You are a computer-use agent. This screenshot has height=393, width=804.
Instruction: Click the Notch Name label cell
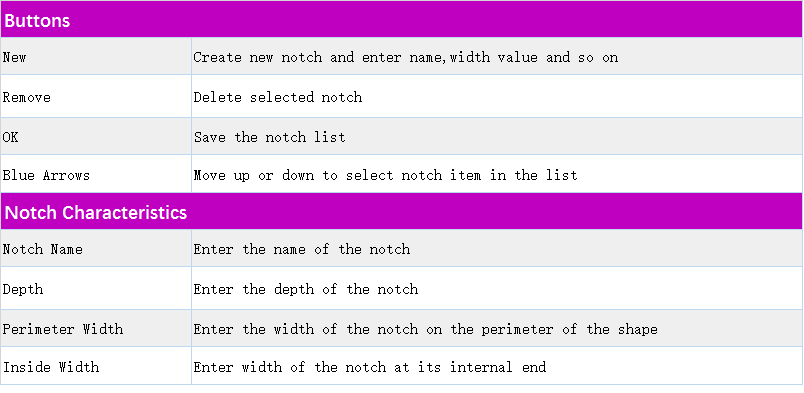[x=96, y=248]
